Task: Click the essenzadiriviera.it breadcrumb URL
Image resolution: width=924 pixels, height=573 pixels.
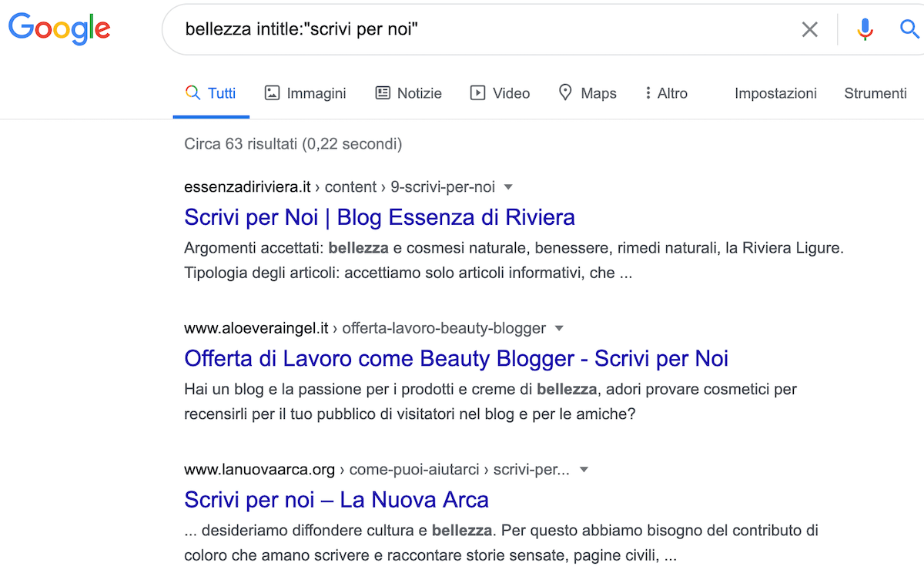Action: (x=340, y=187)
